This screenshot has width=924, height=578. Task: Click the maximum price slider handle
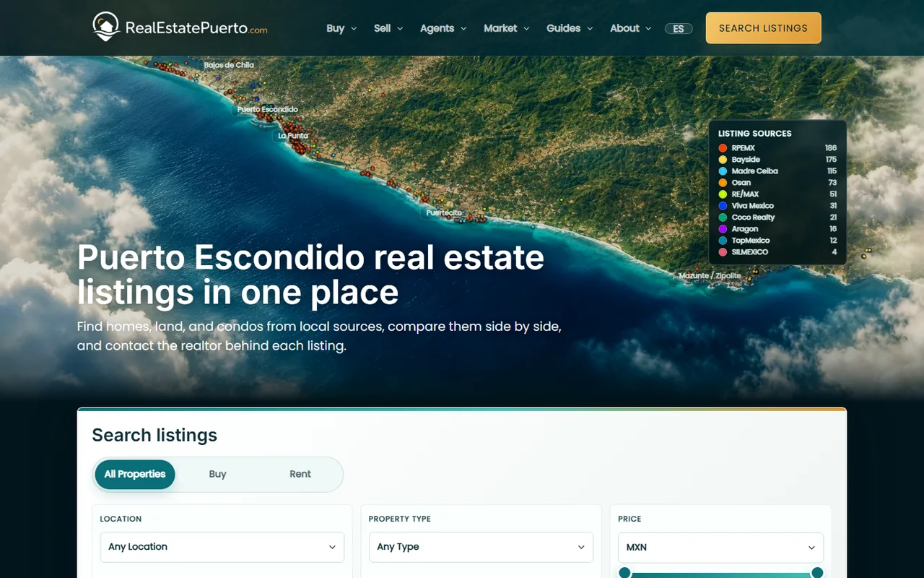point(817,572)
